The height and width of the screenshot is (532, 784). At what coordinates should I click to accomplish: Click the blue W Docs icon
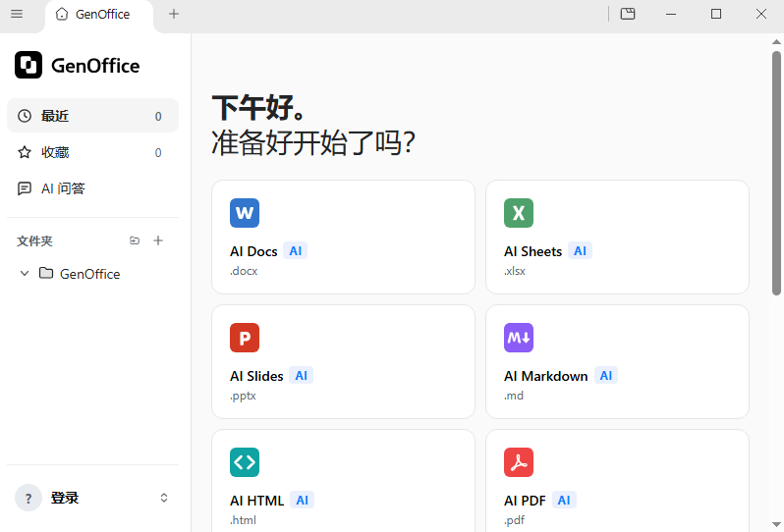245,213
